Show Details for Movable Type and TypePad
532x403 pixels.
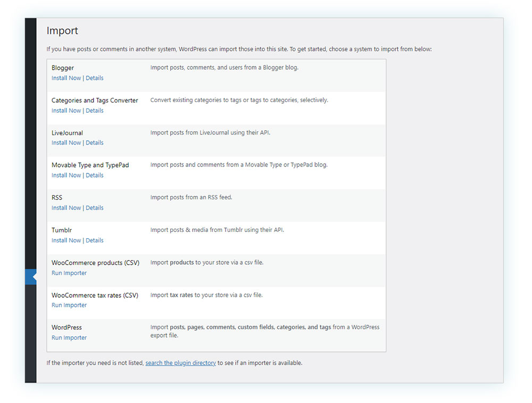[x=94, y=175]
